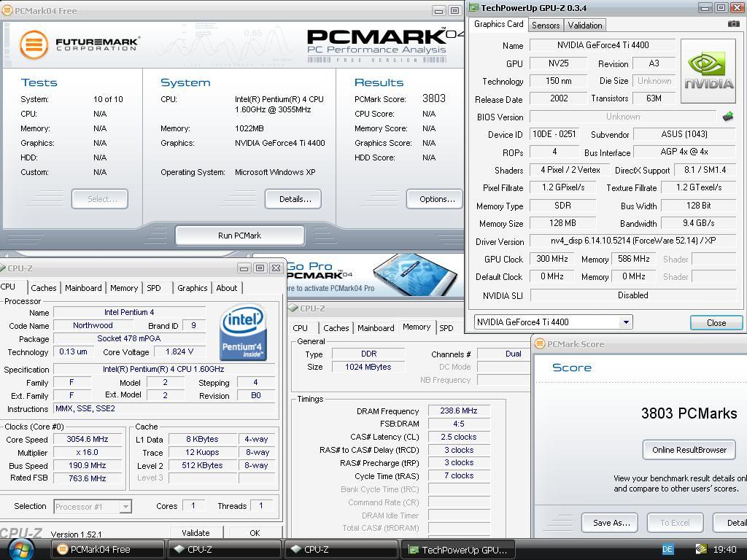Click the Bandwidth value 9.4 GB/s
Image resolution: width=747 pixels, height=560 pixels.
click(698, 223)
